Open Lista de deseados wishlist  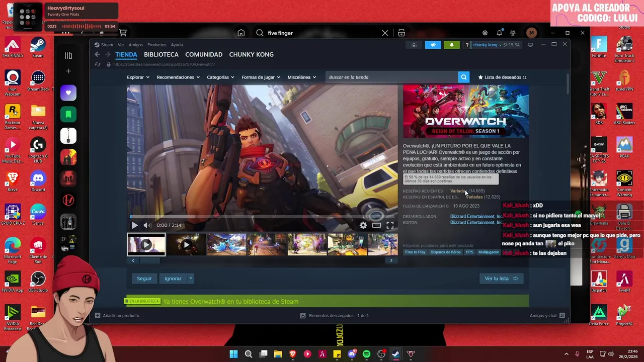pos(502,77)
